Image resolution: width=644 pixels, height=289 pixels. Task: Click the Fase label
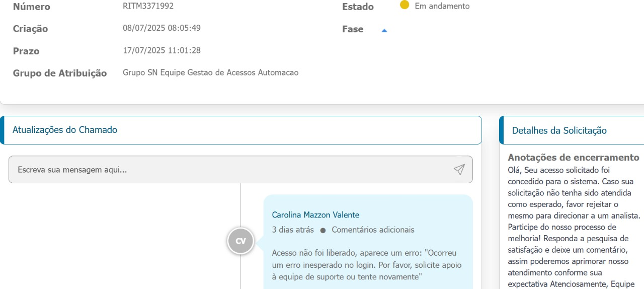coord(353,29)
